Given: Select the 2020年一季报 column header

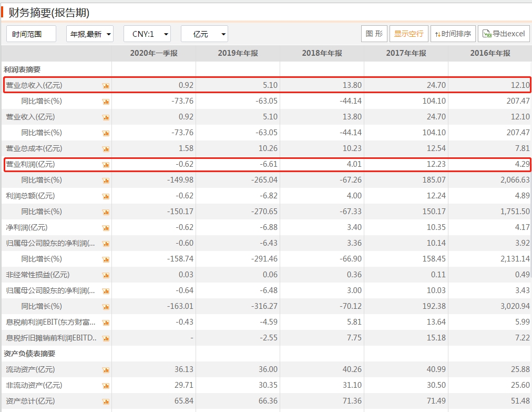Looking at the screenshot, I should point(154,53).
